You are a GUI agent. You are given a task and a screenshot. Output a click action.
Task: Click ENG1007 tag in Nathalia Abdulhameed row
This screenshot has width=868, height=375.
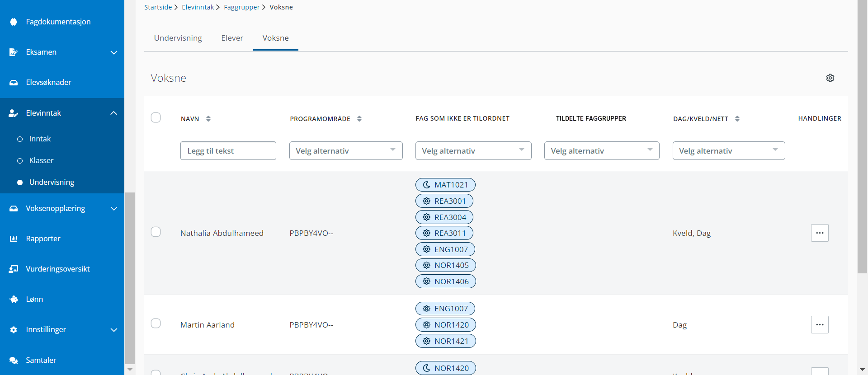(445, 249)
